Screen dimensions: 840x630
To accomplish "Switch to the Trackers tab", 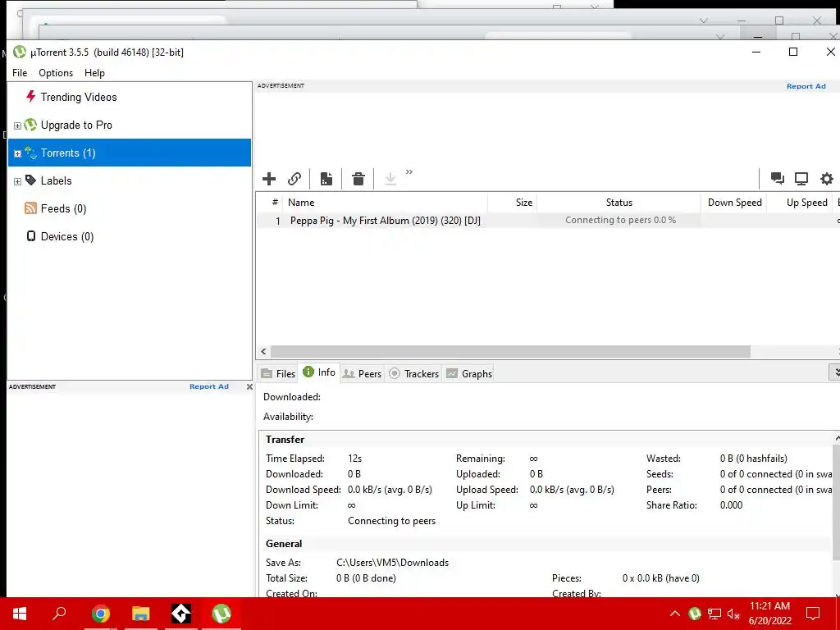I will coord(413,374).
